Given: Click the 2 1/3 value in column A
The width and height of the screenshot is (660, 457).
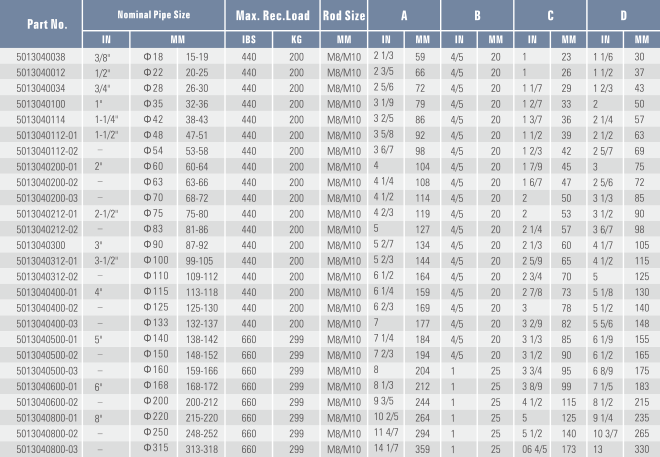Looking at the screenshot, I should (x=383, y=56).
